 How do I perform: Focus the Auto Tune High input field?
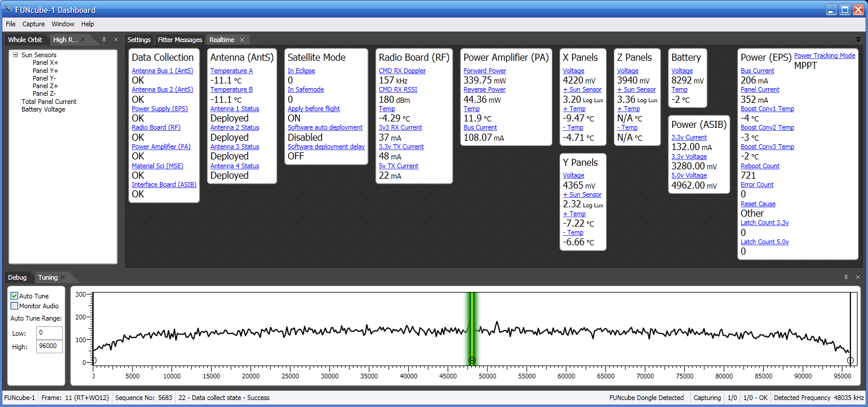pyautogui.click(x=48, y=347)
